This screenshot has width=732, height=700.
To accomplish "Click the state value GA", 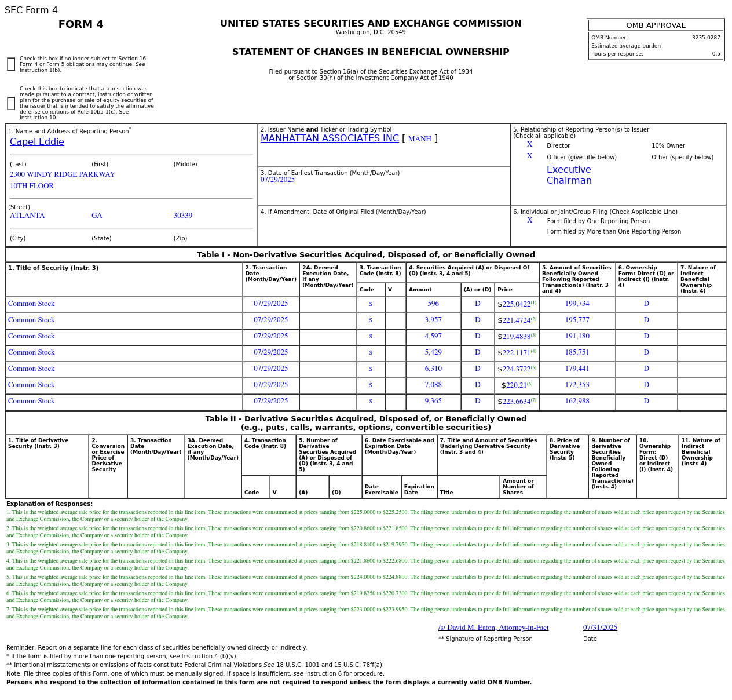I will pyautogui.click(x=97, y=216).
